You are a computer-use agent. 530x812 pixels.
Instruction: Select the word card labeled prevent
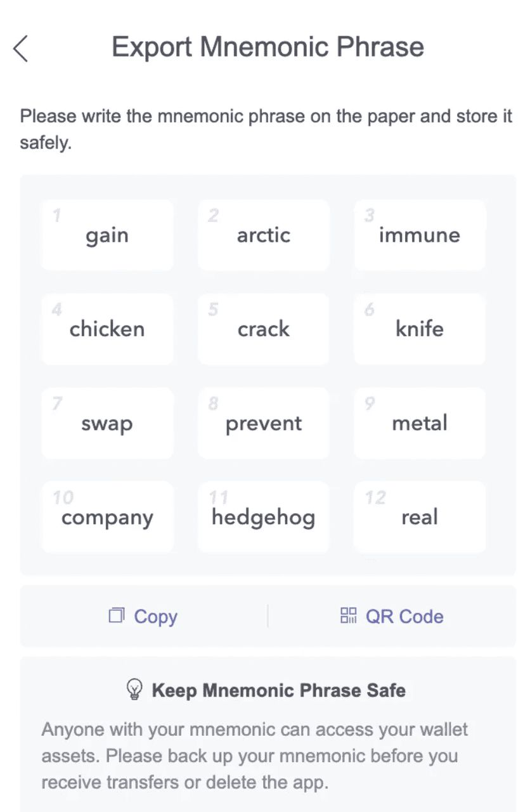click(263, 423)
